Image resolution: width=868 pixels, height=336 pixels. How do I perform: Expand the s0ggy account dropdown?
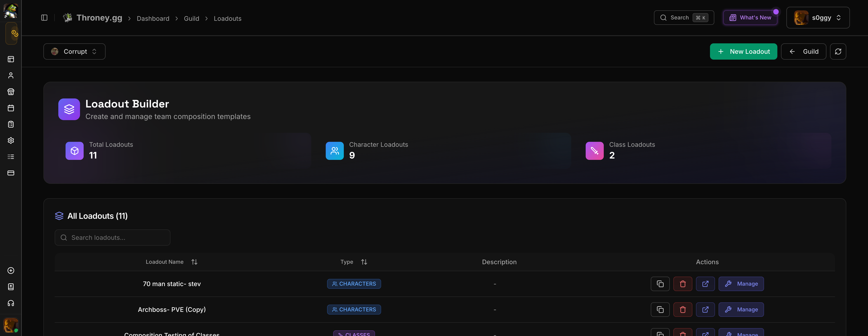coord(818,18)
